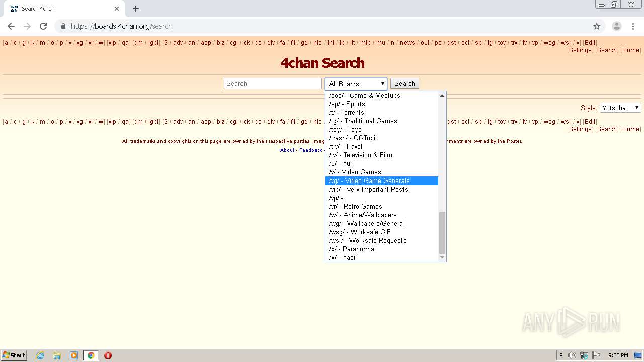
Task: Select /trv/ - Travel option
Action: point(381,146)
